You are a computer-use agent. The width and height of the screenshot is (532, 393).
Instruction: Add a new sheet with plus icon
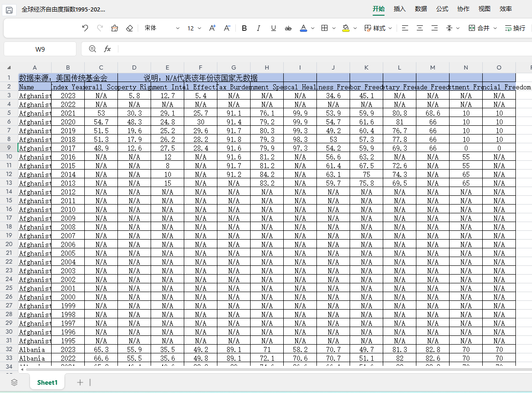80,382
